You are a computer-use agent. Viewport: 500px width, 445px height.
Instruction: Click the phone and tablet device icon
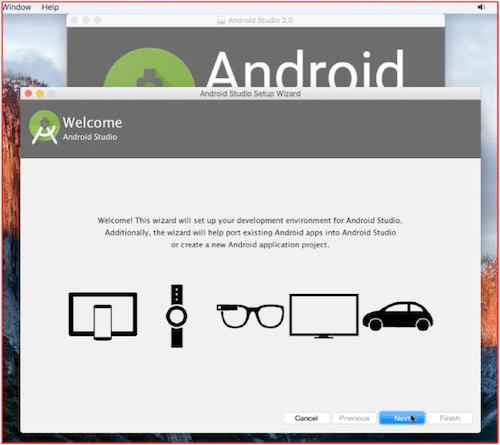click(x=103, y=316)
